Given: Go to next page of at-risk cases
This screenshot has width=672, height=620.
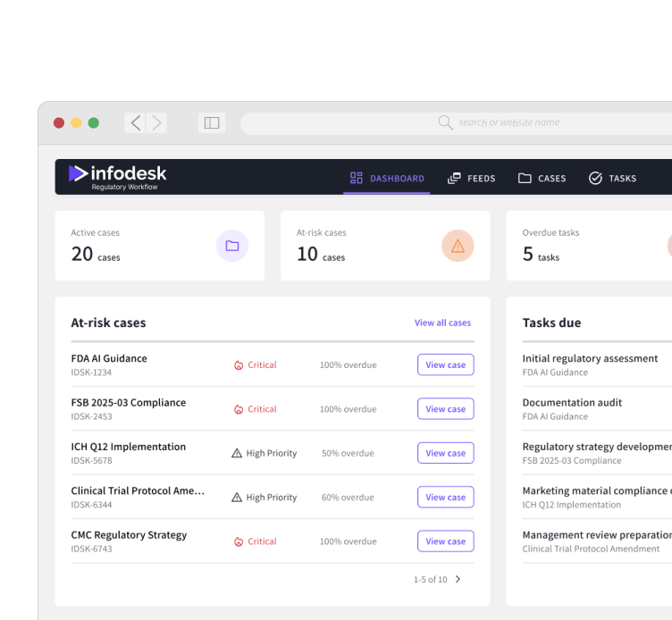Looking at the screenshot, I should click(458, 580).
